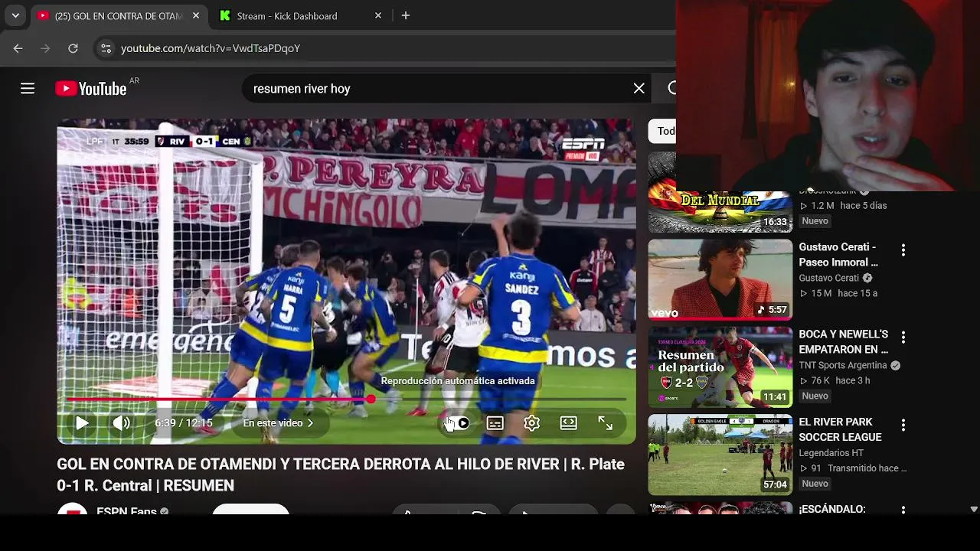Clear the YouTube search query
980x551 pixels.
coord(639,89)
